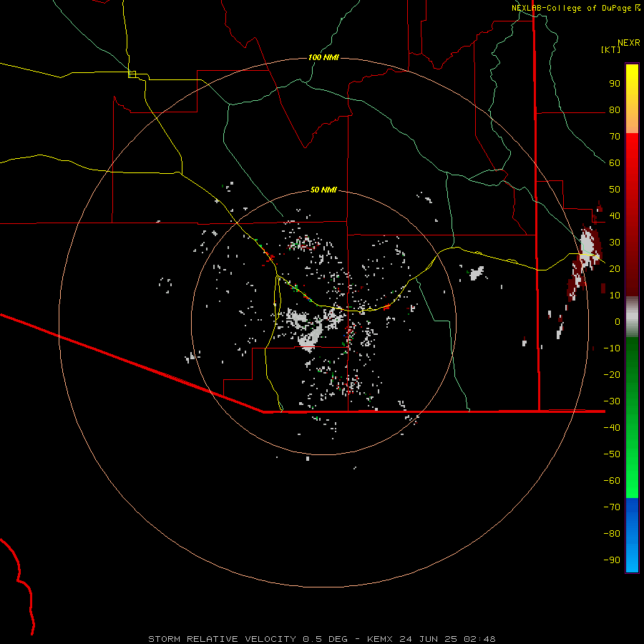Select the -60 value on the velocity scale
The width and height of the screenshot is (644, 644).
coord(612,481)
